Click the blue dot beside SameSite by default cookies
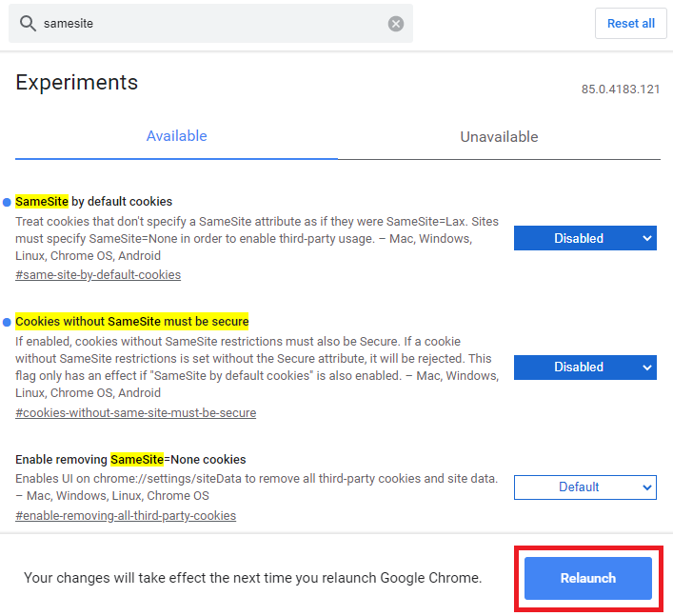The height and width of the screenshot is (616, 673). pos(7,202)
